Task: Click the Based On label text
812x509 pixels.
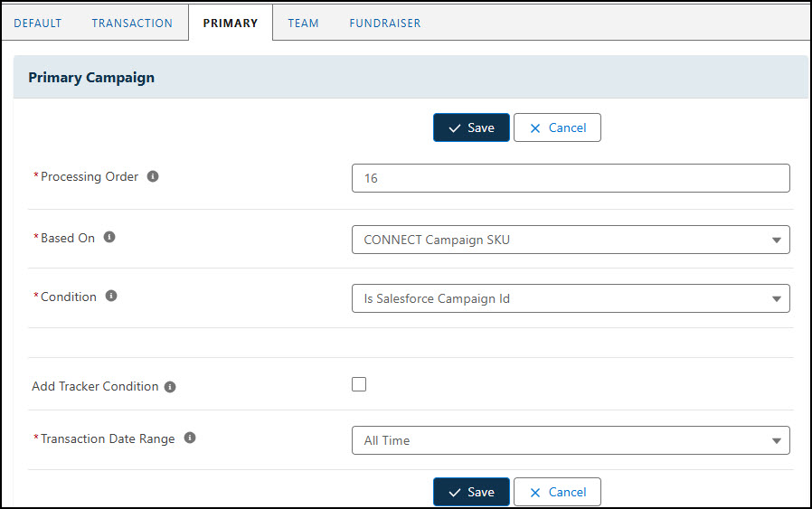Action: tap(68, 238)
